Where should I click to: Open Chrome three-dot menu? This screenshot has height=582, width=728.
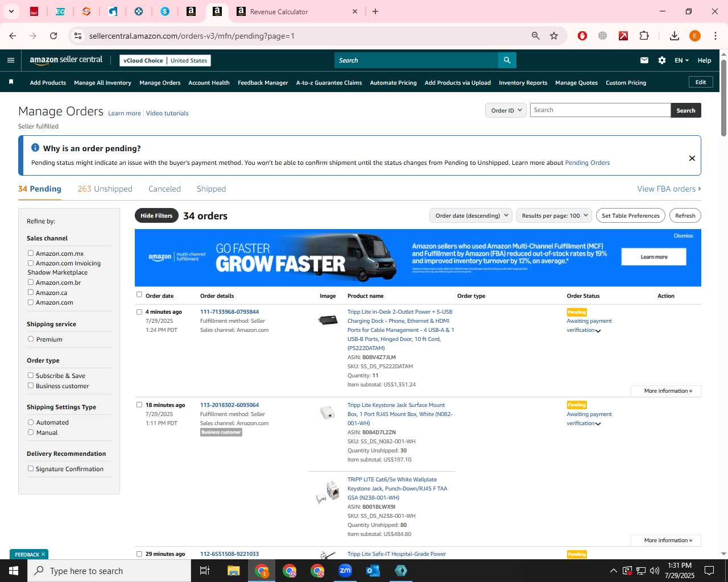click(x=715, y=36)
